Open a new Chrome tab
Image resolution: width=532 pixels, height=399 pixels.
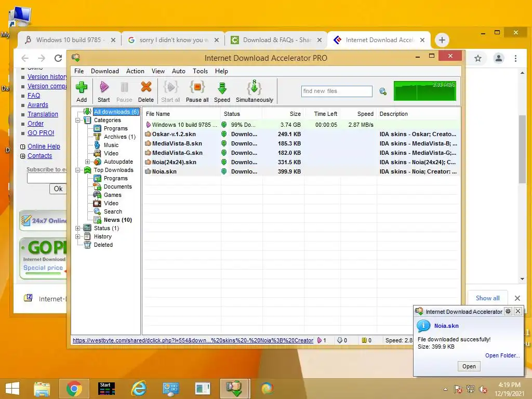[x=442, y=40]
